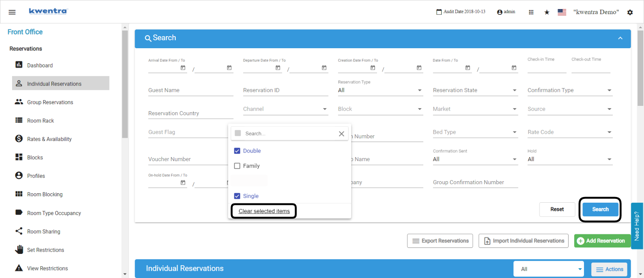The width and height of the screenshot is (644, 278).
Task: Open Reservation State dropdown
Action: click(475, 90)
